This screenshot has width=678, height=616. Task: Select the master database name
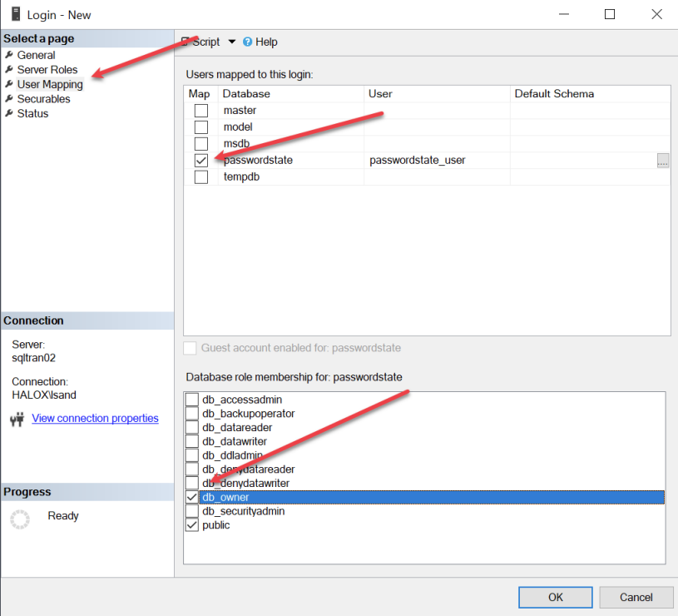(240, 111)
